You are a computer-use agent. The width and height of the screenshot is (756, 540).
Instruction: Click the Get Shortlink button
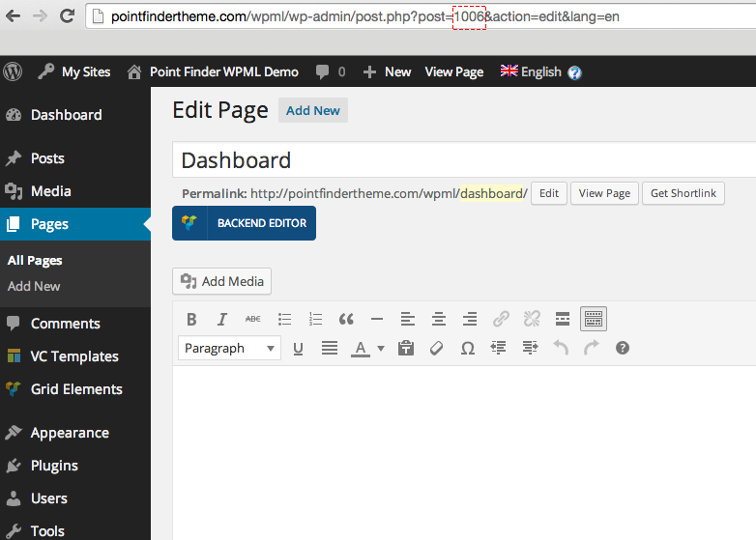(x=683, y=193)
